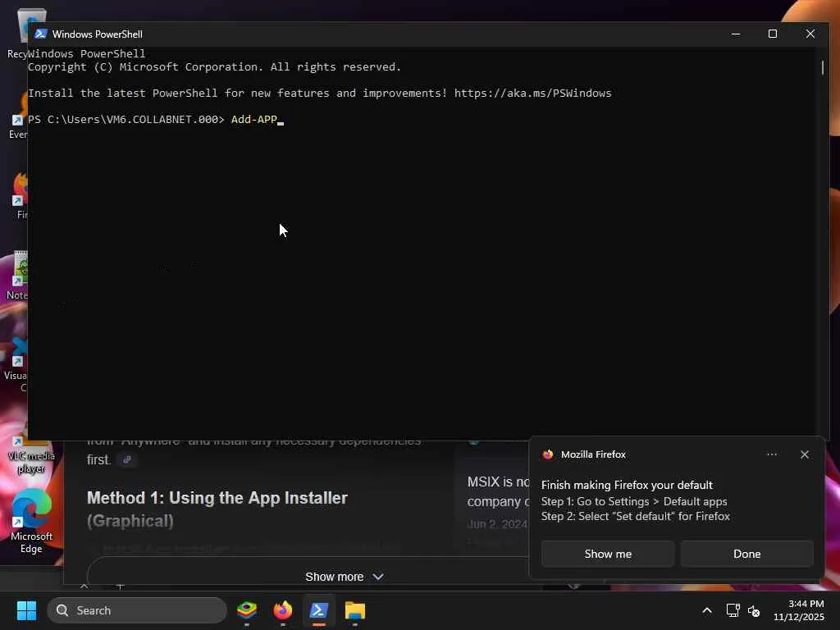The height and width of the screenshot is (630, 840).
Task: Click the taskbar Search box
Action: (x=137, y=610)
